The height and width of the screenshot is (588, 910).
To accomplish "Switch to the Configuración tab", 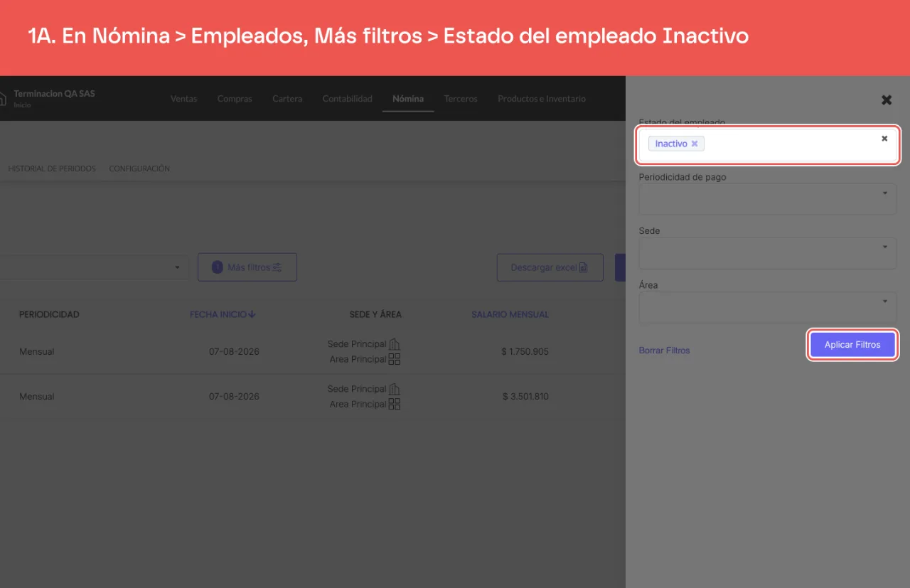I will (139, 169).
